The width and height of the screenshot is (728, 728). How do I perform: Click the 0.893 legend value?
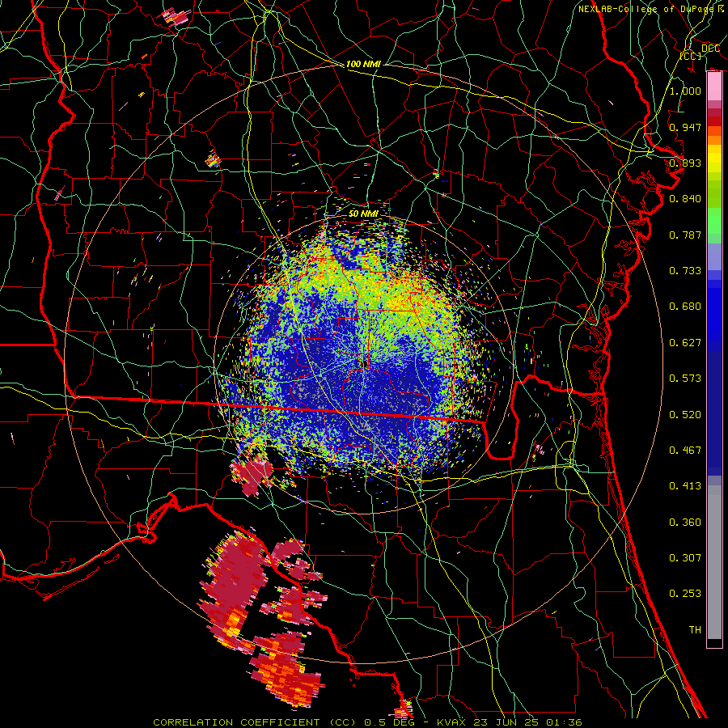pos(685,163)
